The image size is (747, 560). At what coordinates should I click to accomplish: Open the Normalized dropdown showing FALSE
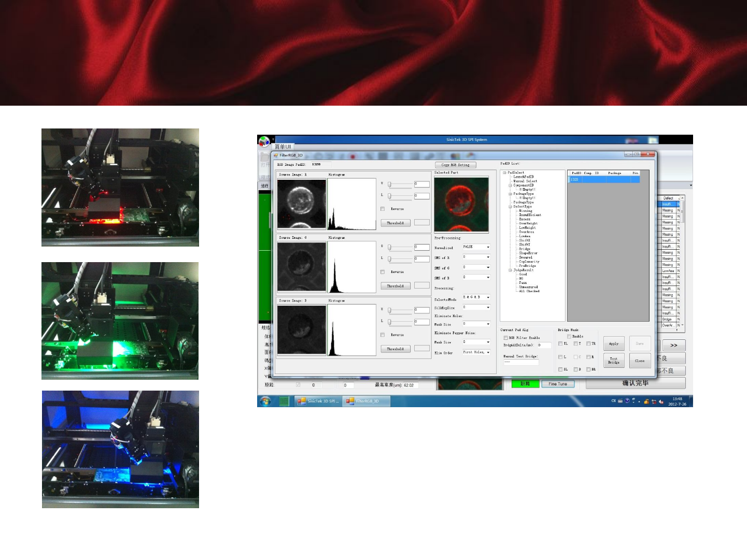(x=488, y=247)
